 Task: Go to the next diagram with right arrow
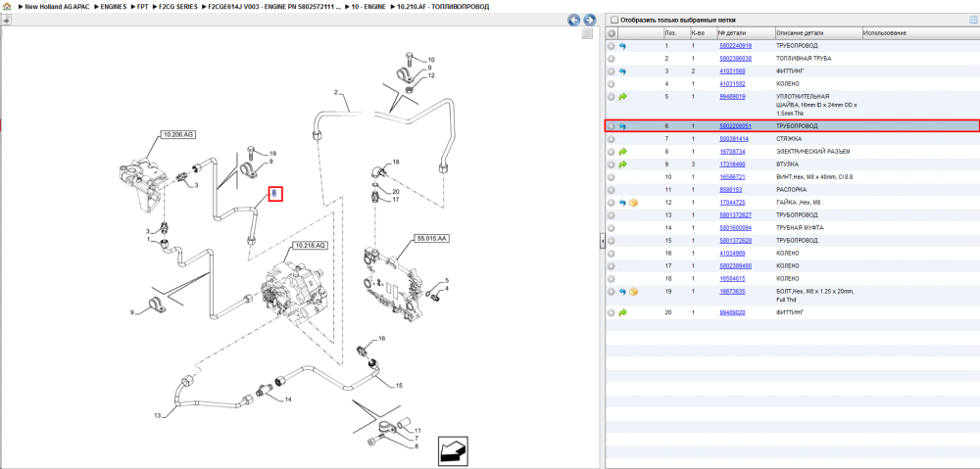[589, 20]
